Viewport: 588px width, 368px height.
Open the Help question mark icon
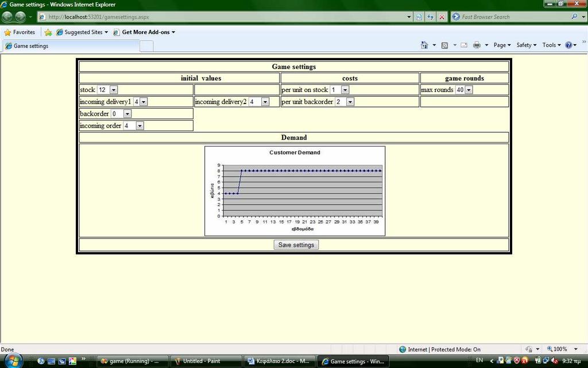coord(568,45)
